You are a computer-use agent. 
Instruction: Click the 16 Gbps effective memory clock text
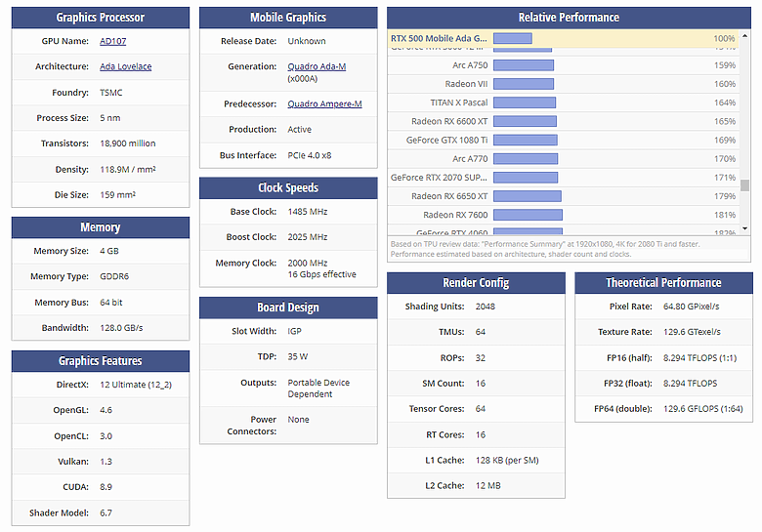321,274
